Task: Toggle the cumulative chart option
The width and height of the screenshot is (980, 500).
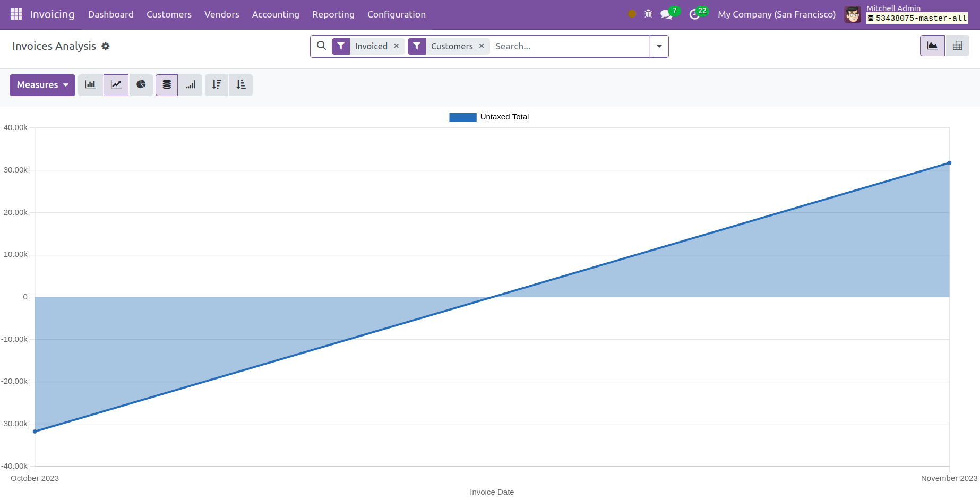Action: click(x=191, y=85)
